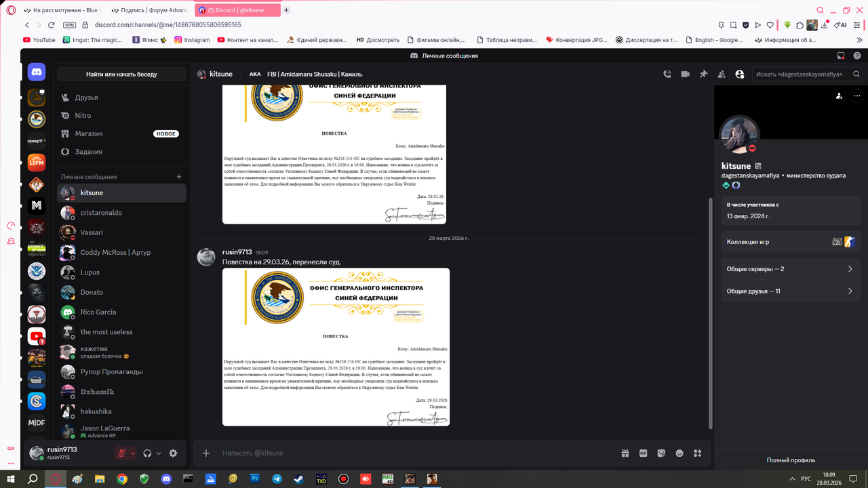Open Магазин shop section
Image resolution: width=868 pixels, height=488 pixels.
coord(121,134)
